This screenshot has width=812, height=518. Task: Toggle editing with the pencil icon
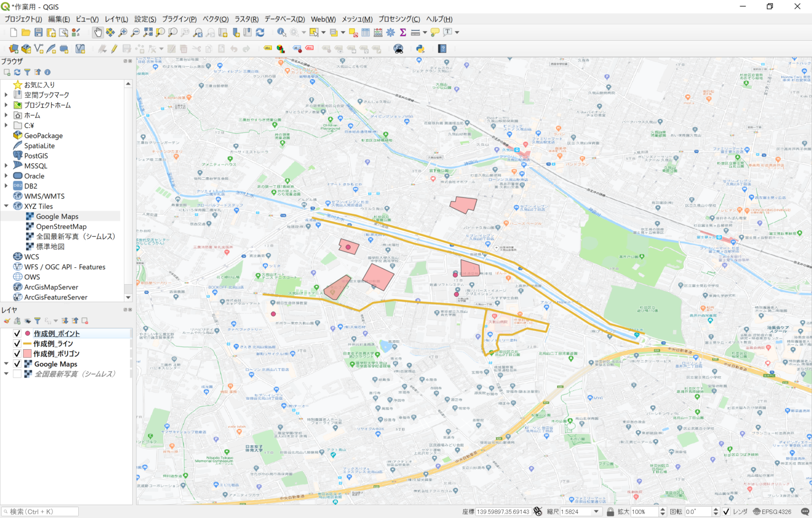click(x=114, y=48)
